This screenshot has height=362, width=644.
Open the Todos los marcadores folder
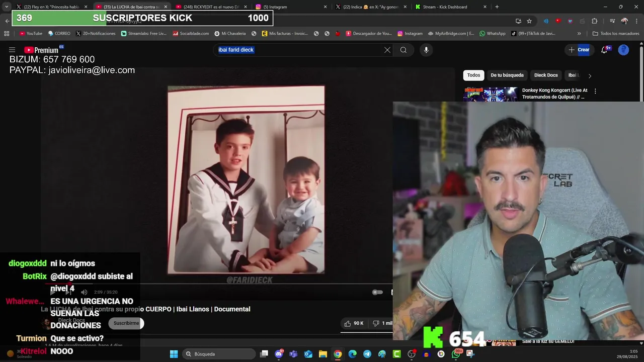coord(616,34)
